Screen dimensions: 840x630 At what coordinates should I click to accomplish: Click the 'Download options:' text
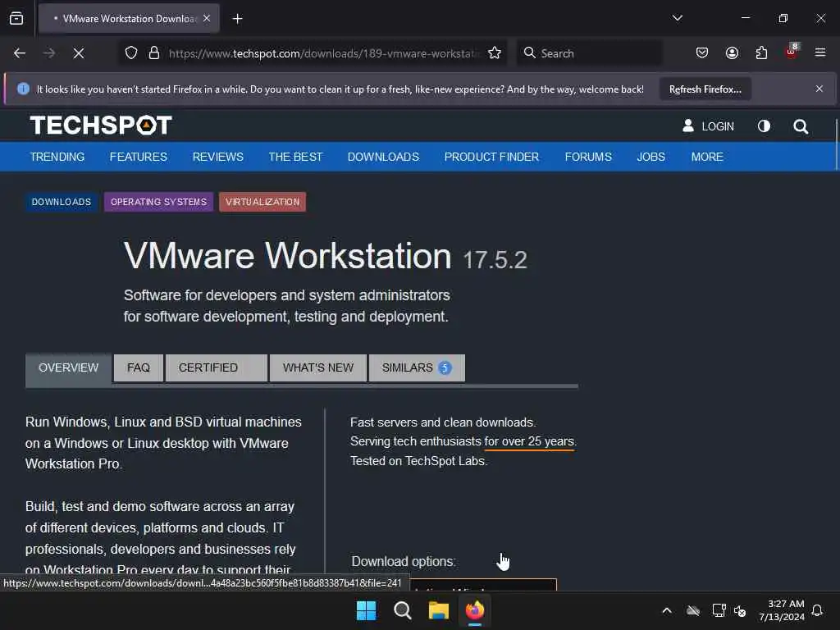coord(404,561)
